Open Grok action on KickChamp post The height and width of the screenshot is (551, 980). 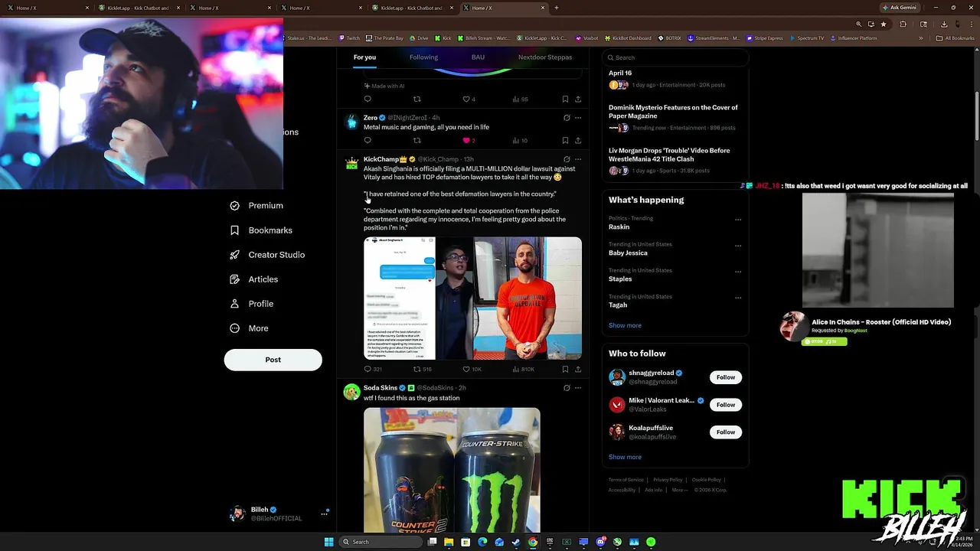(567, 159)
